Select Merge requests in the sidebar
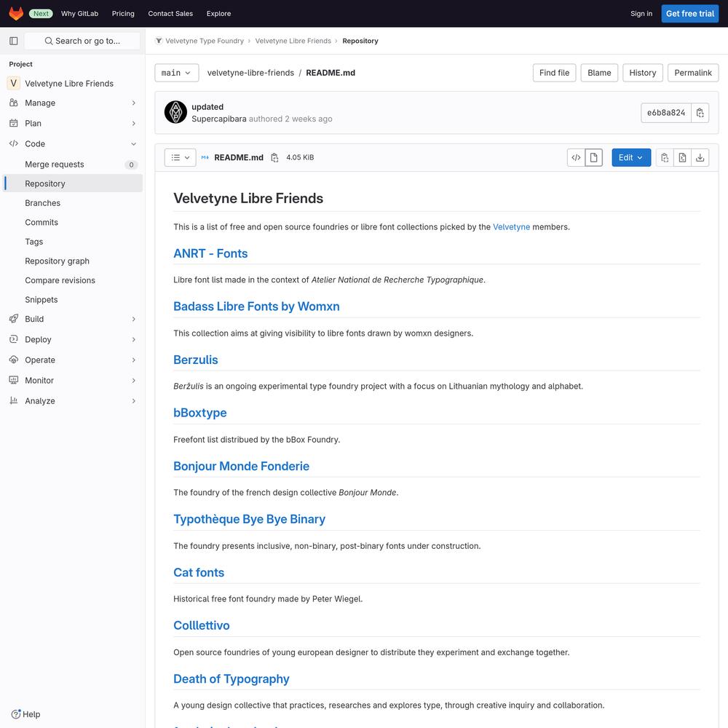The height and width of the screenshot is (728, 728). (72, 165)
